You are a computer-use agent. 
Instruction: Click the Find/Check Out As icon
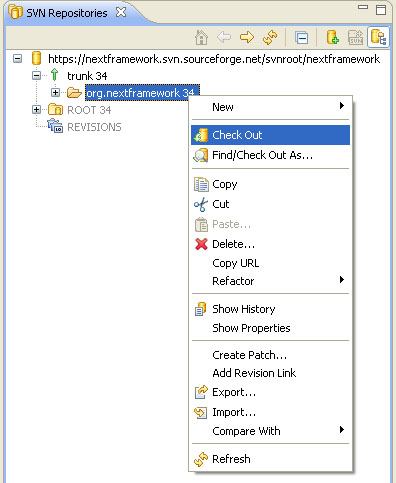[x=201, y=155]
